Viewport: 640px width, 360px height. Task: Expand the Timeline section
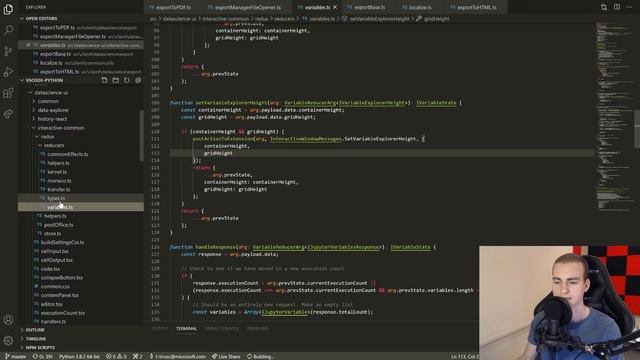[x=36, y=339]
